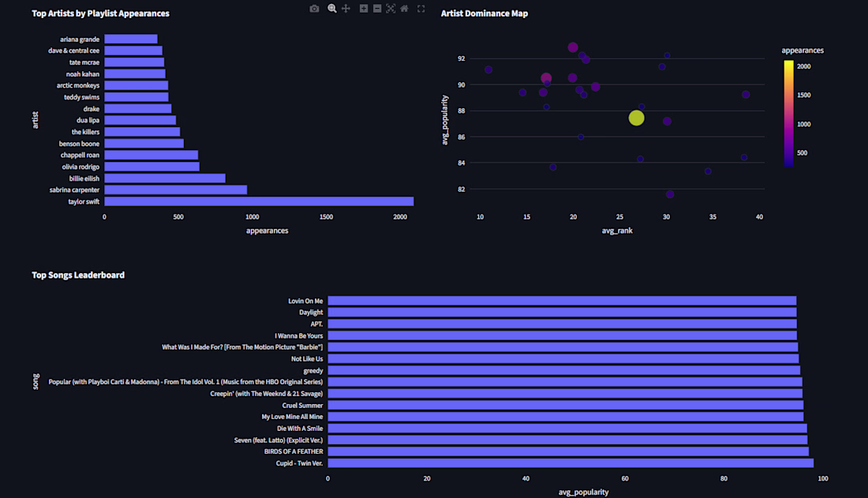
Task: Click the "greedy" song label
Action: (313, 371)
